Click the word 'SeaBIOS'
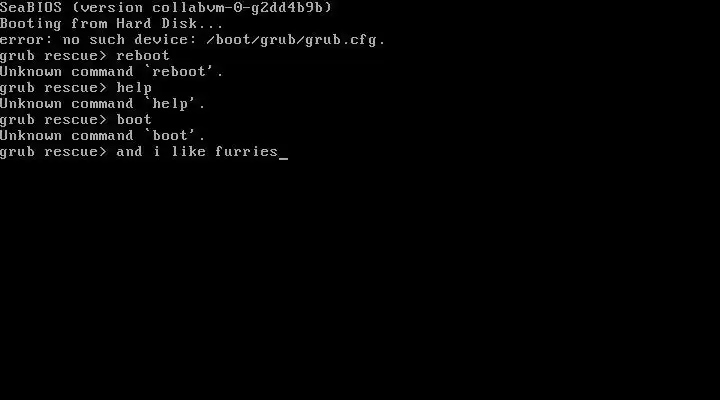 (x=31, y=7)
